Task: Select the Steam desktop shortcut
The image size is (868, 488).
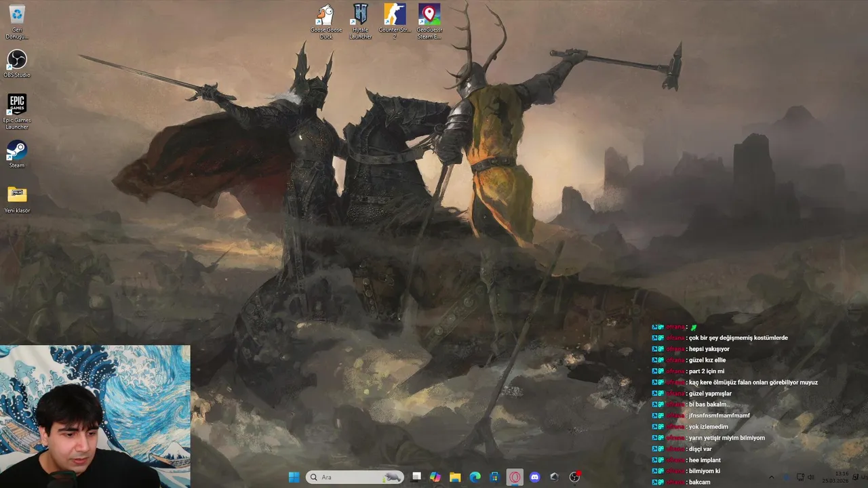Action: click(x=17, y=154)
